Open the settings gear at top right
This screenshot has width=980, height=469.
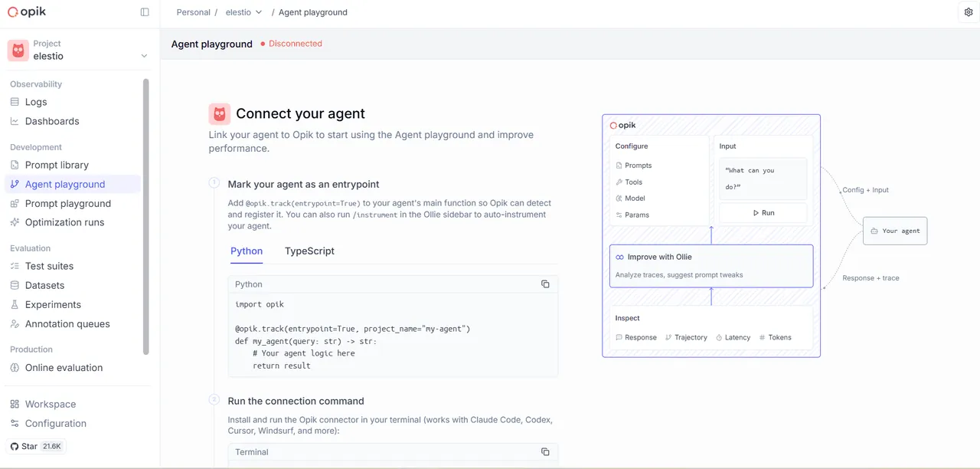coord(969,12)
